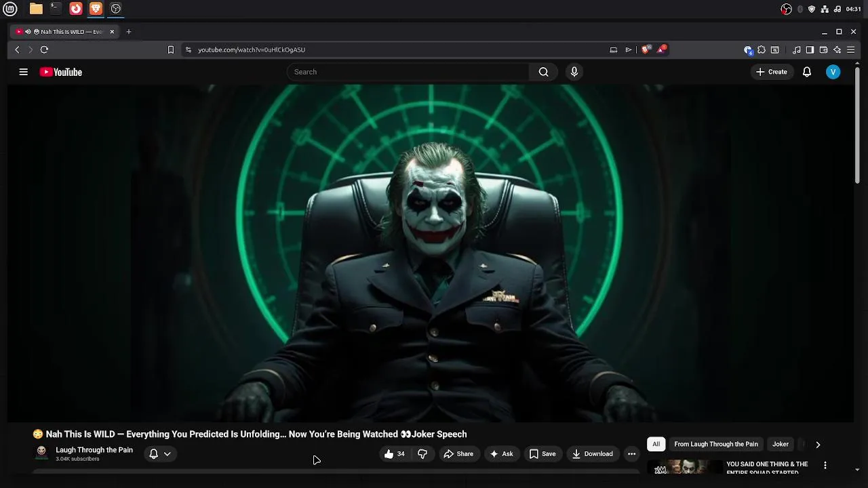
Task: Start voice search with microphone icon
Action: (x=574, y=72)
